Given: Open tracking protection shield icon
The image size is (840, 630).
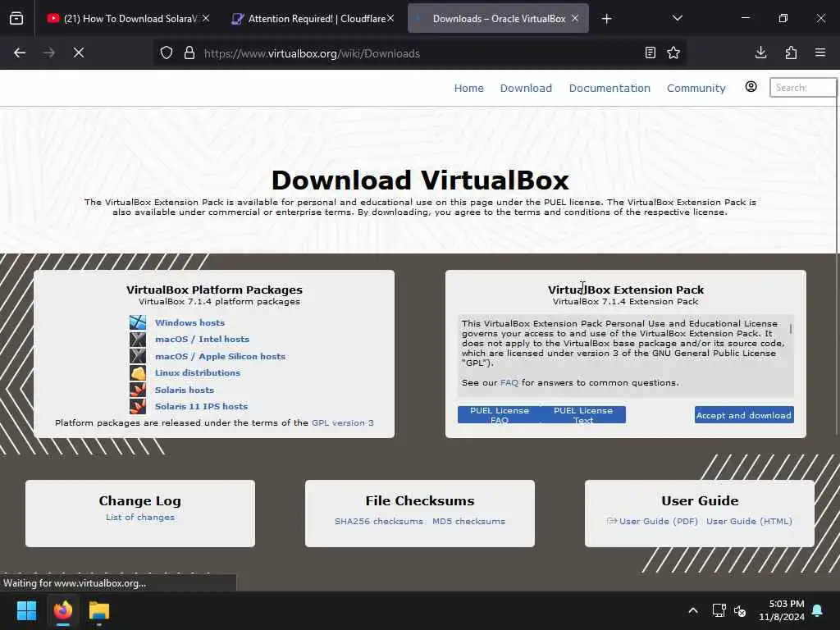Looking at the screenshot, I should click(167, 53).
